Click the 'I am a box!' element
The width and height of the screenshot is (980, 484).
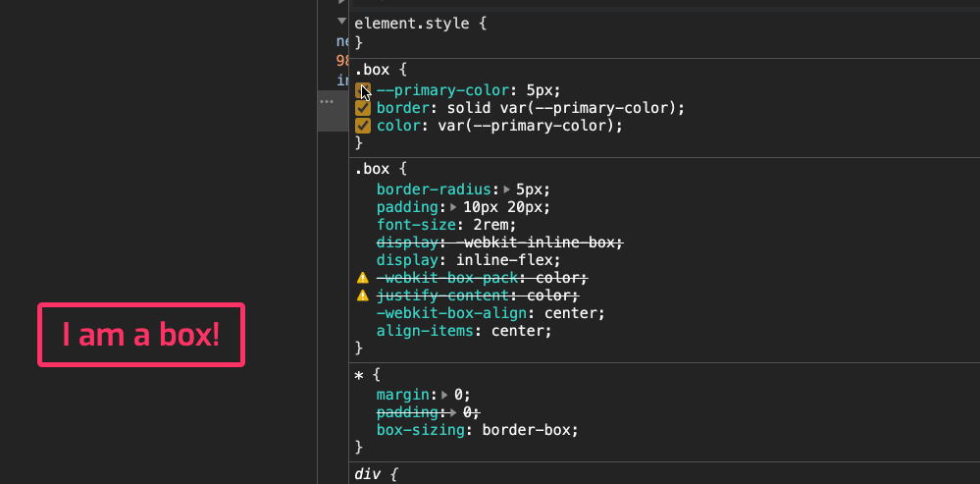point(140,336)
